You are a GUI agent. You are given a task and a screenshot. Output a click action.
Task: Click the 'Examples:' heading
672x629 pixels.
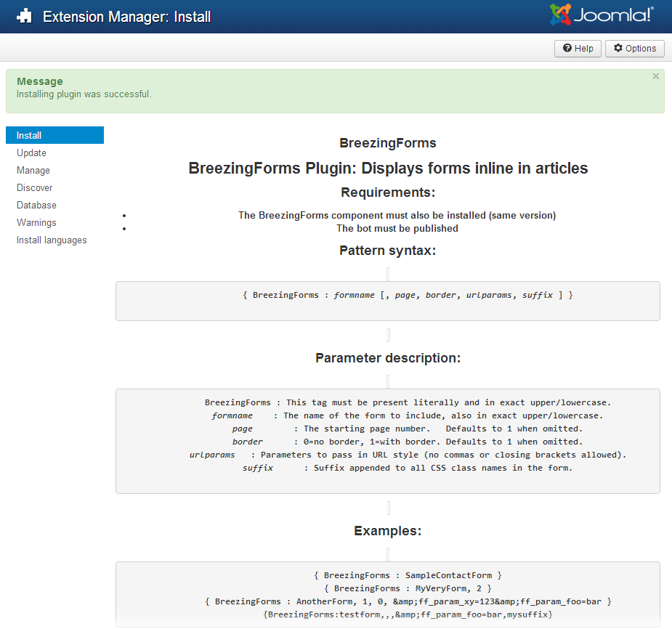[x=388, y=531]
